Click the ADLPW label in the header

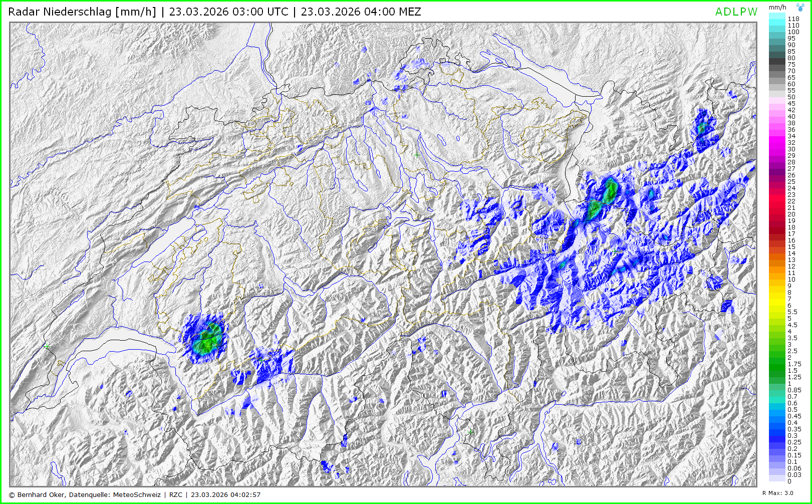point(736,12)
